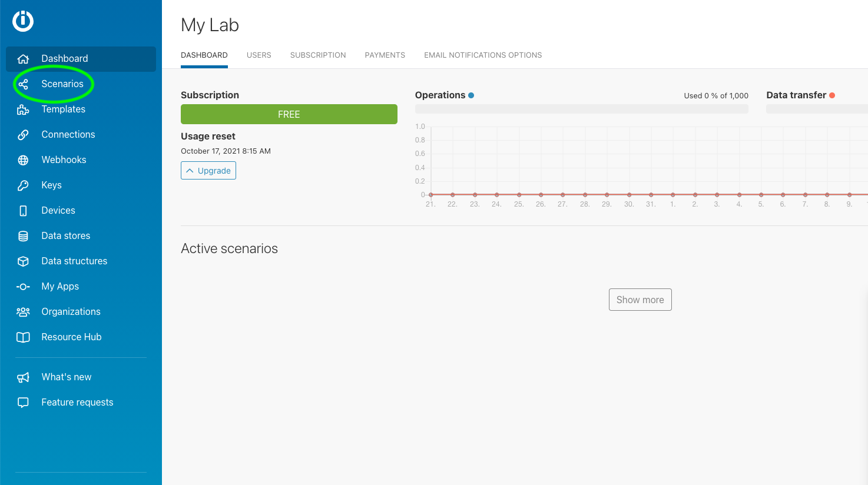Click the Webhooks globe icon
The height and width of the screenshot is (485, 868).
click(24, 160)
